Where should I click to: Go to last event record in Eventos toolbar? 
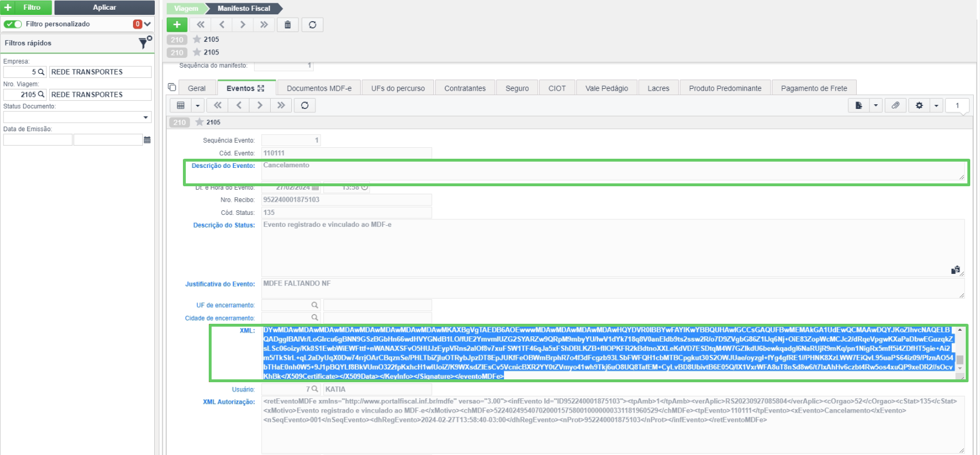281,105
